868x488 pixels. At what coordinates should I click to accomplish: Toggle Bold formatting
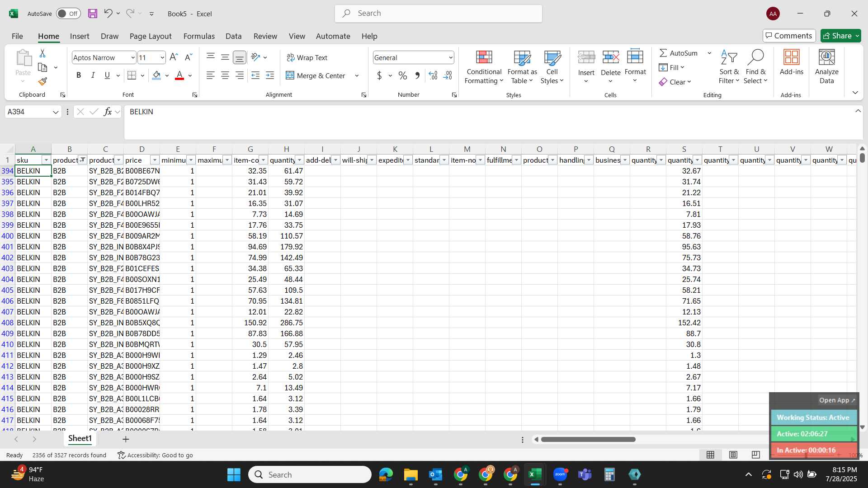79,75
